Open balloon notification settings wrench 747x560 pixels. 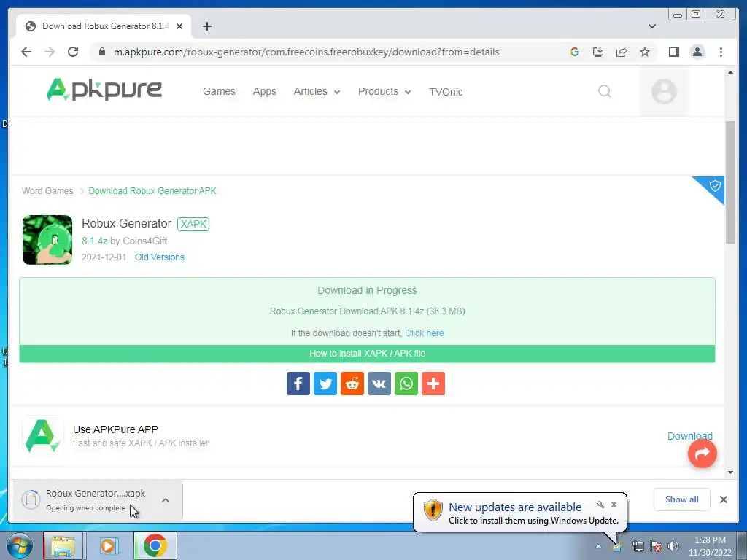pos(600,505)
